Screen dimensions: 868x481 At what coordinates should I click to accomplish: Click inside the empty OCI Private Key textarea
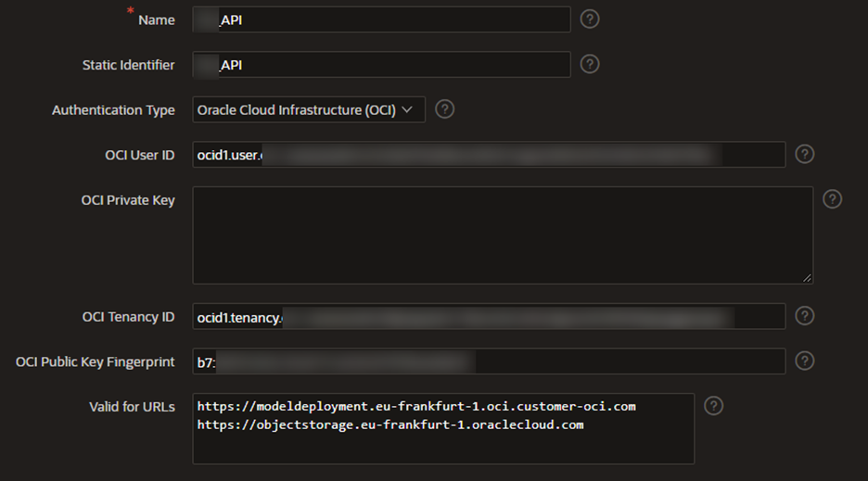pos(502,235)
